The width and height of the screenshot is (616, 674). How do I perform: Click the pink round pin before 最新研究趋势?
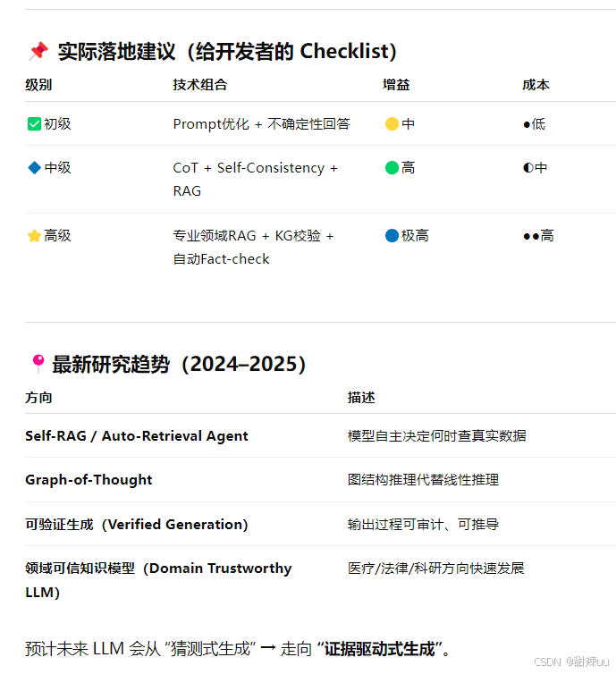coord(38,364)
